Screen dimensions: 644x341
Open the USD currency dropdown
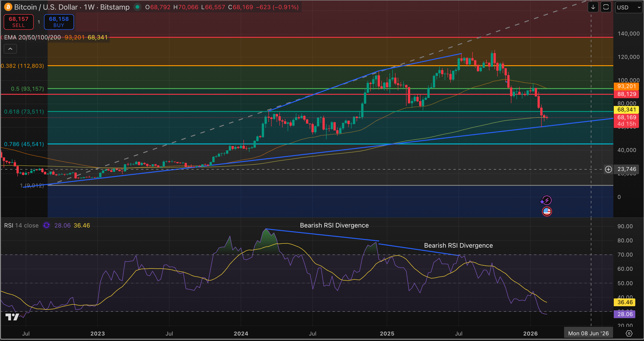(x=628, y=7)
